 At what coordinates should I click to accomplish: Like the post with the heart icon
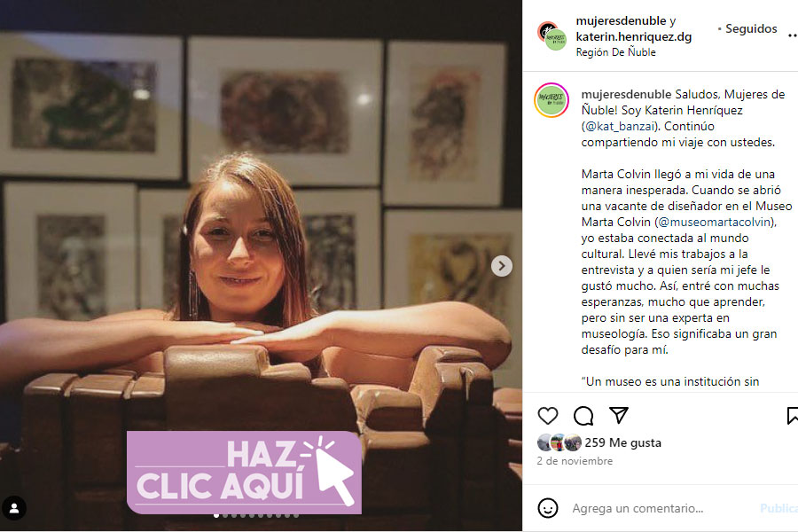pyautogui.click(x=548, y=416)
